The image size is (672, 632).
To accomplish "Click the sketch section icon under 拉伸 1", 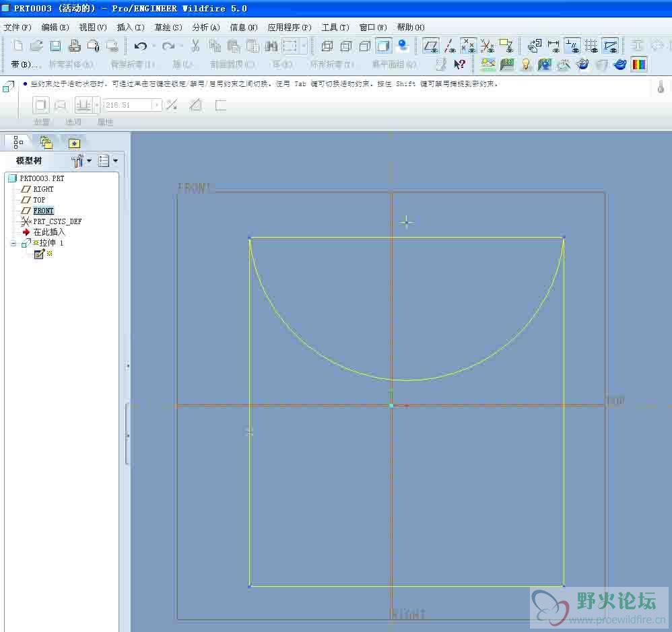I will (x=40, y=254).
